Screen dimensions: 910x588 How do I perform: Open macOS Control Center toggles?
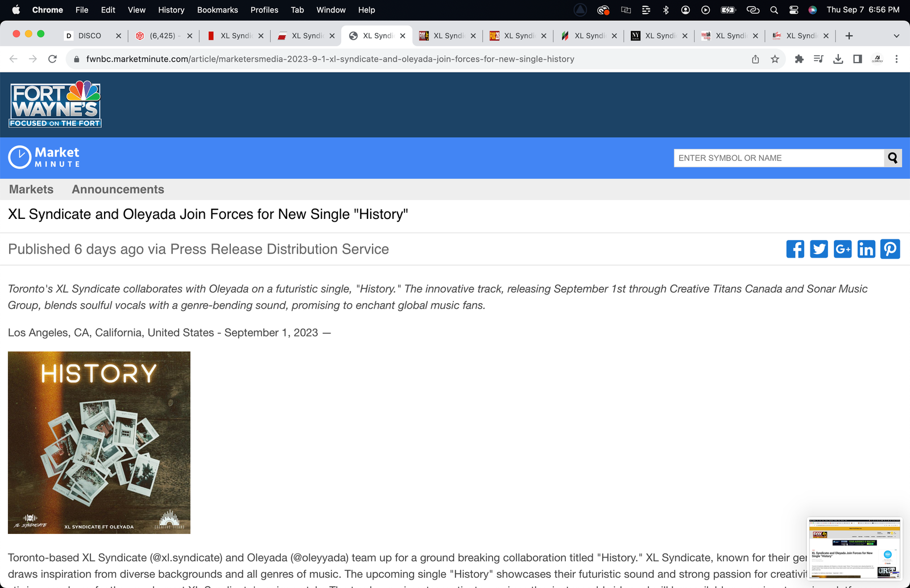pos(794,10)
